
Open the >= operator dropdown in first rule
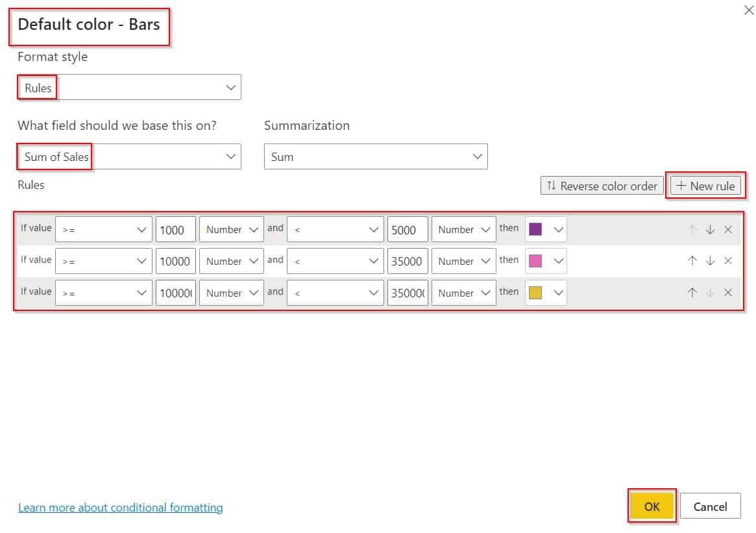[104, 230]
